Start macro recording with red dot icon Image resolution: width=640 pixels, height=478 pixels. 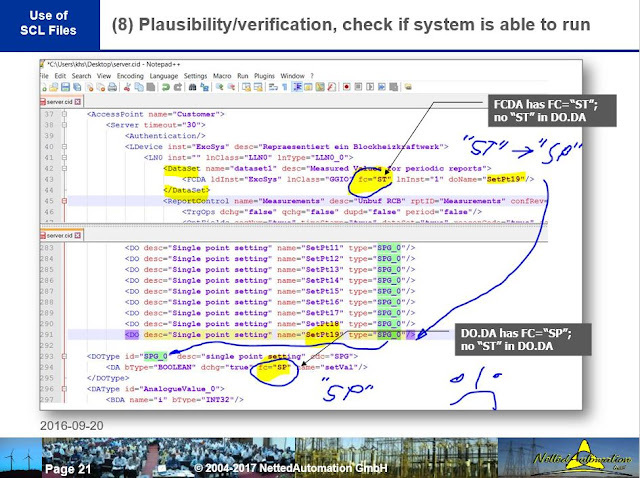coord(347,87)
